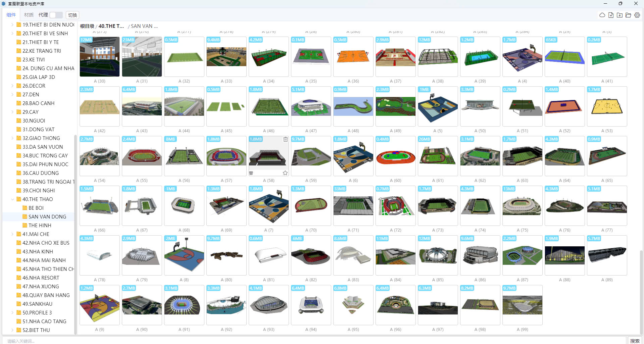Select the BE BOI subfolder

[36, 208]
